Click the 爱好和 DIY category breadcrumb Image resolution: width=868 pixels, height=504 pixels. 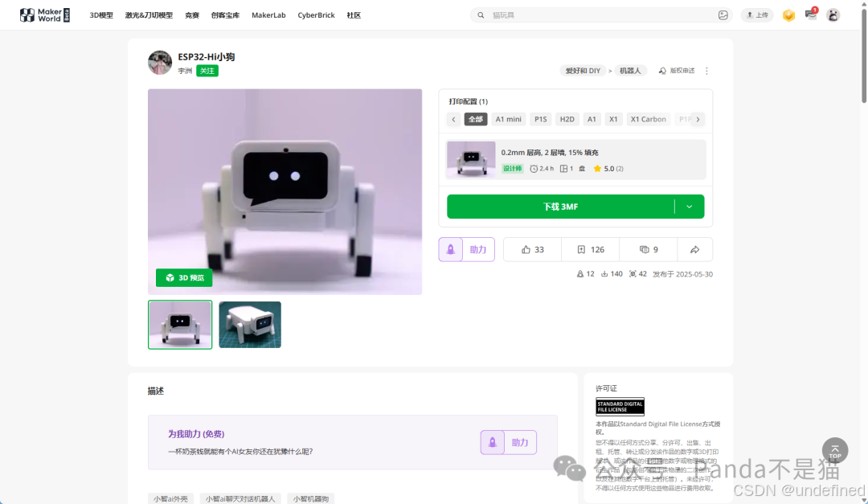point(583,71)
